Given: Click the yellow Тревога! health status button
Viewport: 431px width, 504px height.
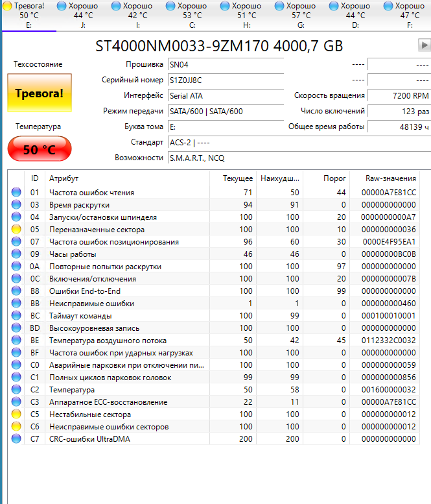Looking at the screenshot, I should click(x=40, y=93).
